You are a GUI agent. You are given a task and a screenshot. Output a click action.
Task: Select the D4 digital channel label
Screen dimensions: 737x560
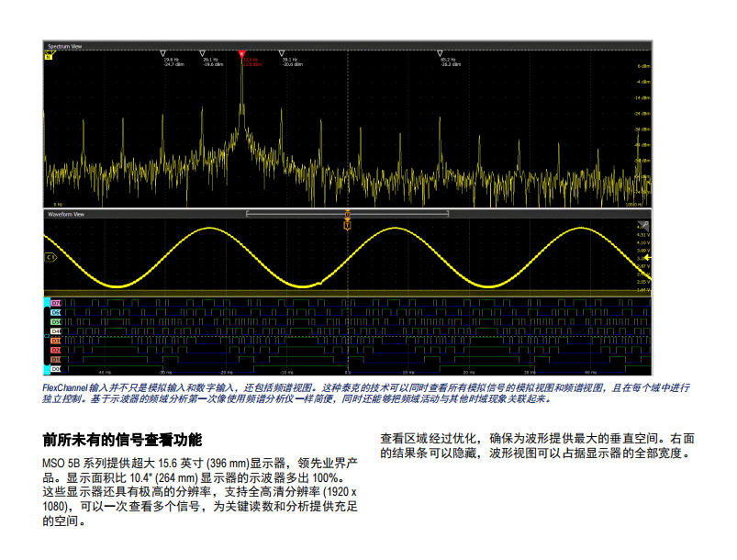click(56, 331)
